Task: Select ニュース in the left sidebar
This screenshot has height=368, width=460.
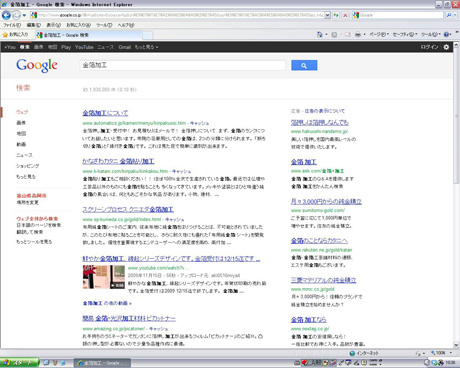Action: pyautogui.click(x=25, y=155)
